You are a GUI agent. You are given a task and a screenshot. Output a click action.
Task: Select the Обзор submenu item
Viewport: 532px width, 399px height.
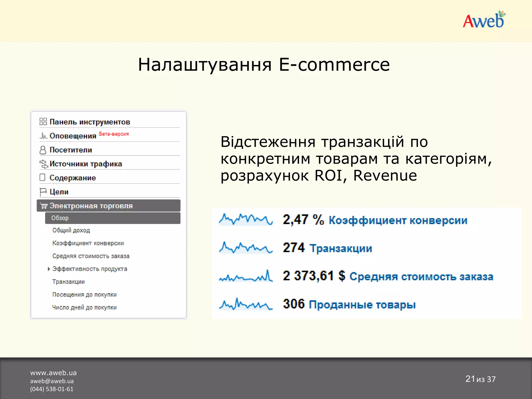click(113, 218)
